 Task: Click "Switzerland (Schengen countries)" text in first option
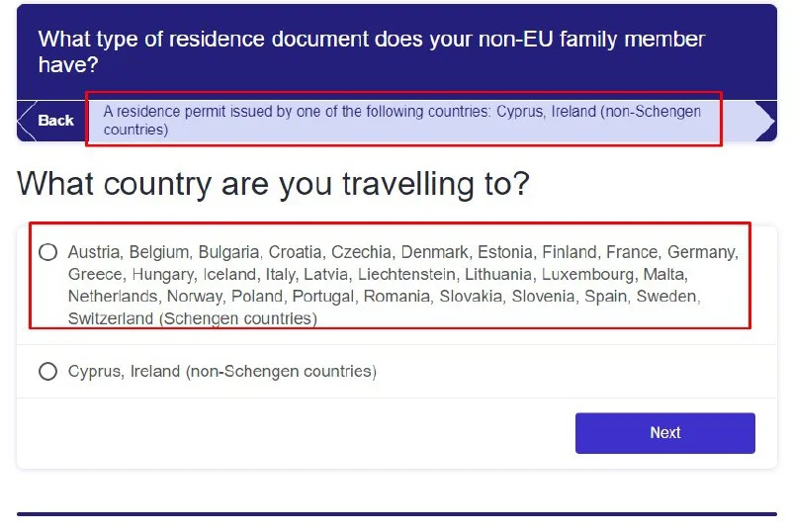click(192, 318)
